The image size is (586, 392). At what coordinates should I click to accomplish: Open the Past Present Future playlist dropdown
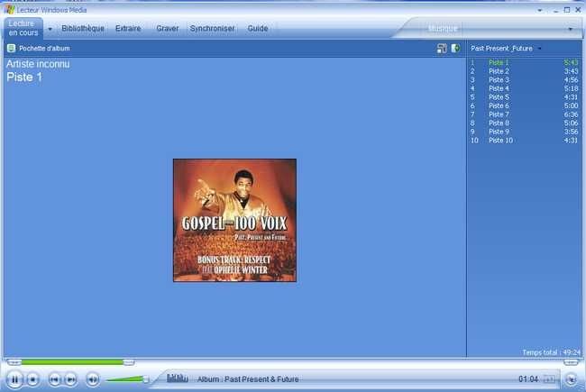tap(539, 49)
